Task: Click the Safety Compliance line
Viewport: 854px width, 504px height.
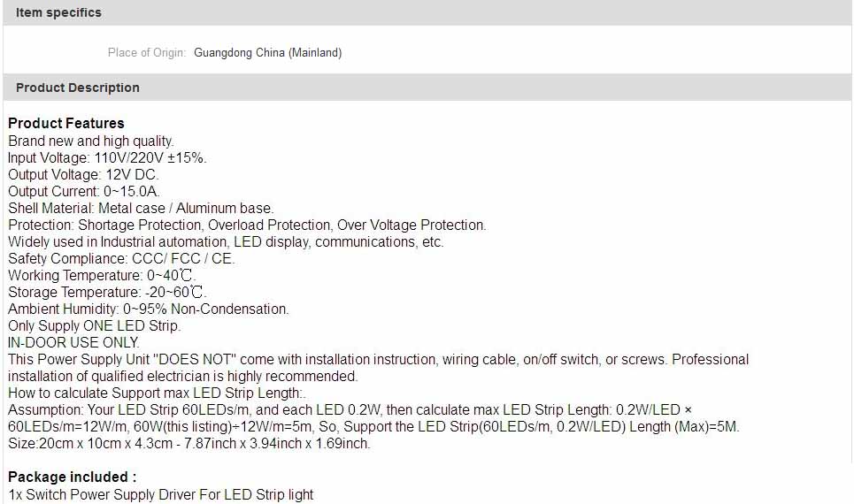Action: point(121,258)
